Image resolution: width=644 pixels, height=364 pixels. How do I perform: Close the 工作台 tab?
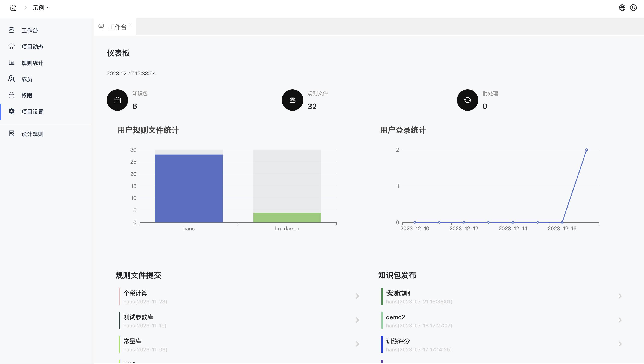pos(130,25)
